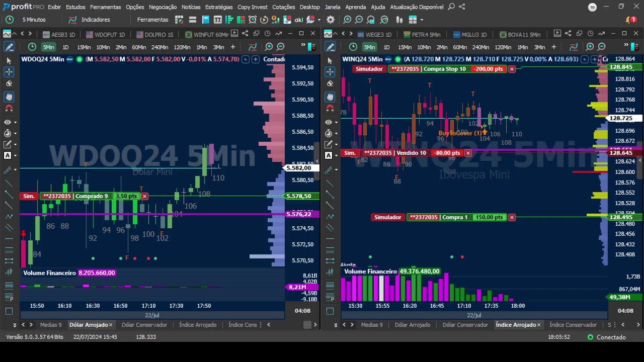Select the eraser tool in left chart sidebar
The image size is (644, 362).
[x=9, y=84]
